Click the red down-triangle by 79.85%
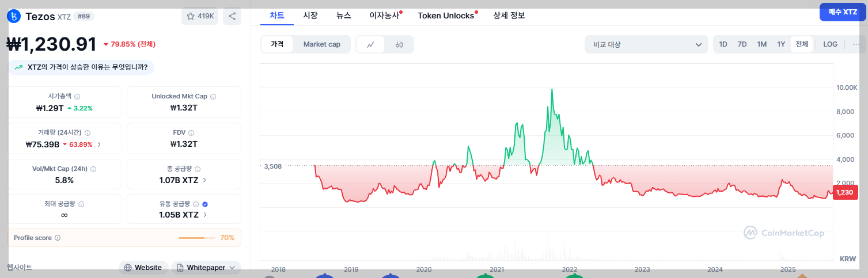This screenshot has height=278, width=868. pyautogui.click(x=106, y=44)
